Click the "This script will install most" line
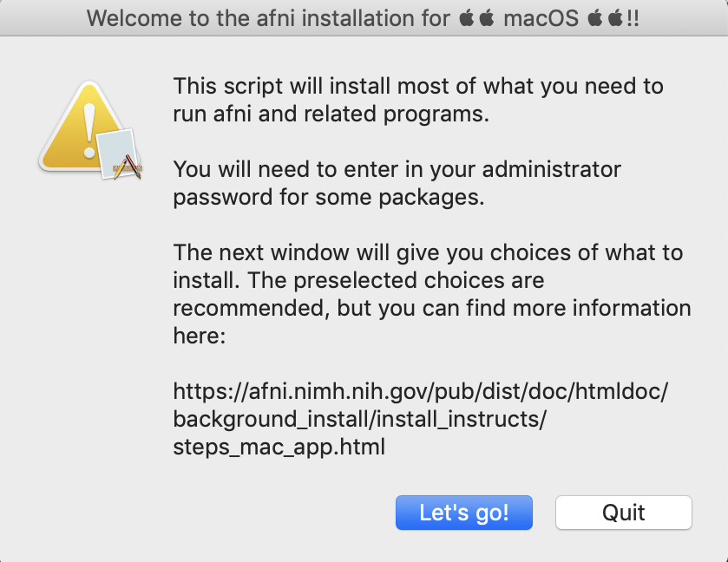728x562 pixels. pos(418,86)
